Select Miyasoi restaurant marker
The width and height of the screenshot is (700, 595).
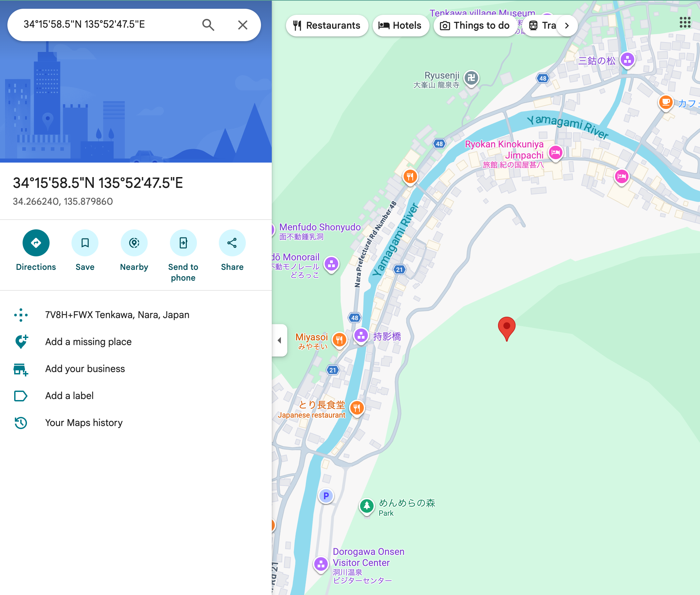point(340,340)
